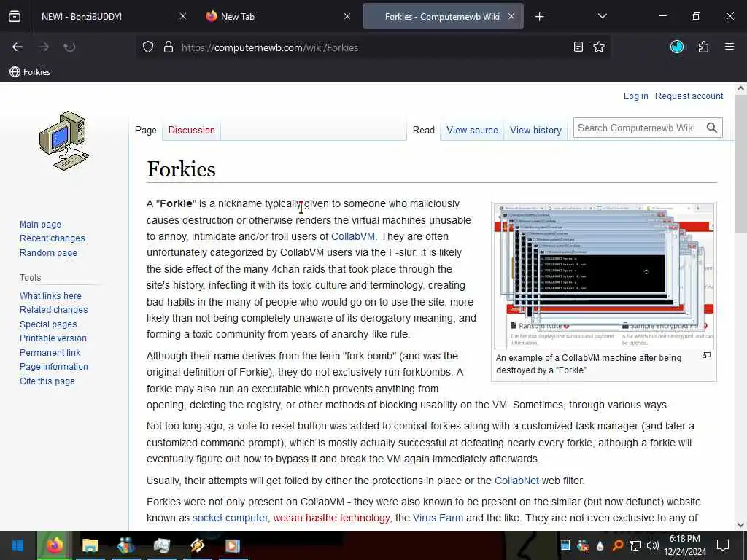Follow the CollabNet link
This screenshot has width=747, height=560.
point(516,481)
